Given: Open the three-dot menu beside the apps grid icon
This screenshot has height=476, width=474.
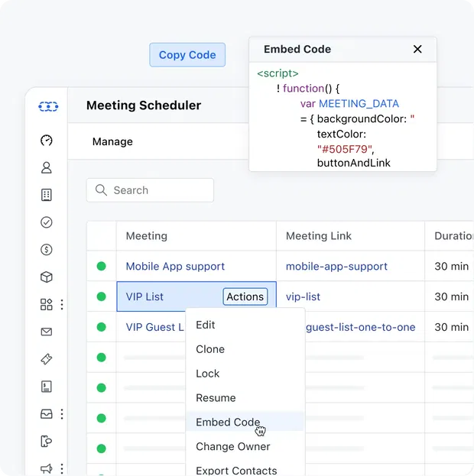Looking at the screenshot, I should [62, 305].
